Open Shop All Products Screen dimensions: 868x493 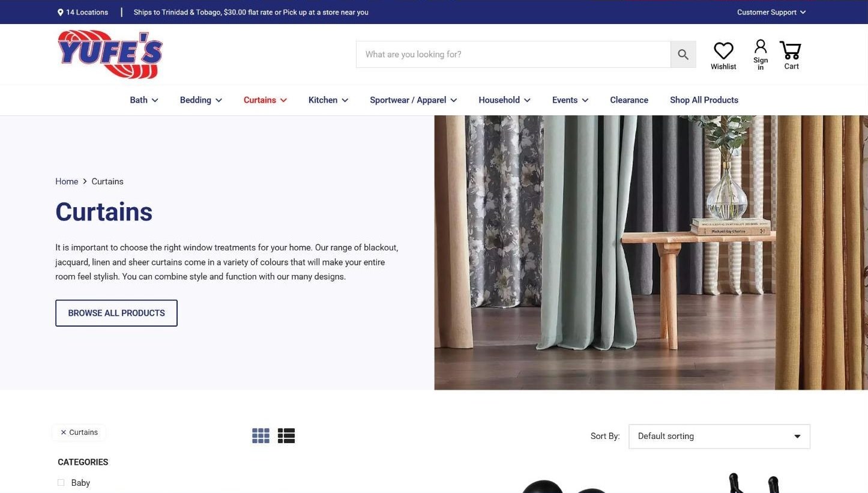coord(704,100)
